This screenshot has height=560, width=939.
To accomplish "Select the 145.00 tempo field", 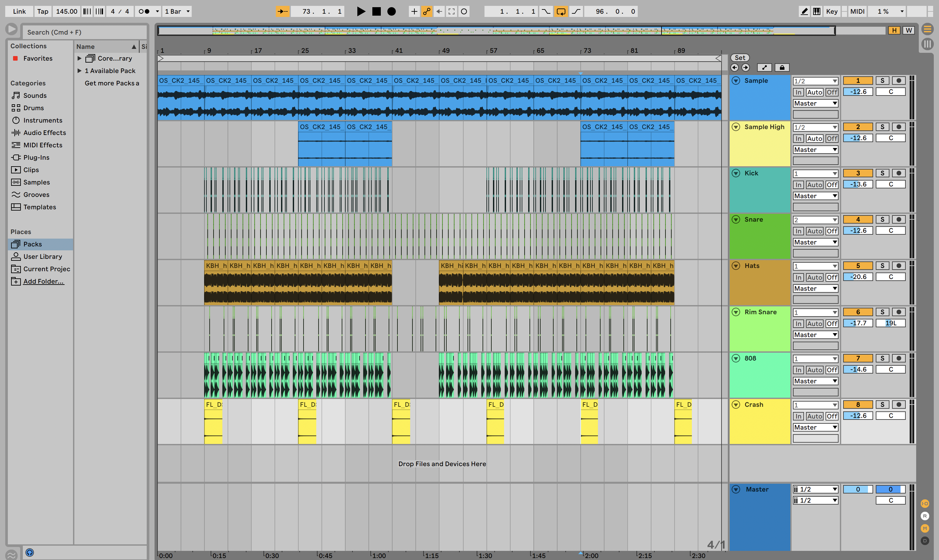I will (67, 11).
